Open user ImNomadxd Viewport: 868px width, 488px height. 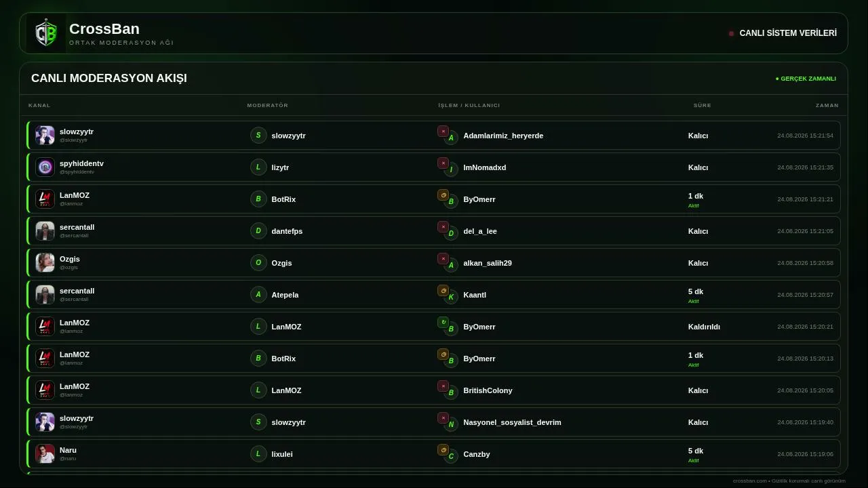484,167
